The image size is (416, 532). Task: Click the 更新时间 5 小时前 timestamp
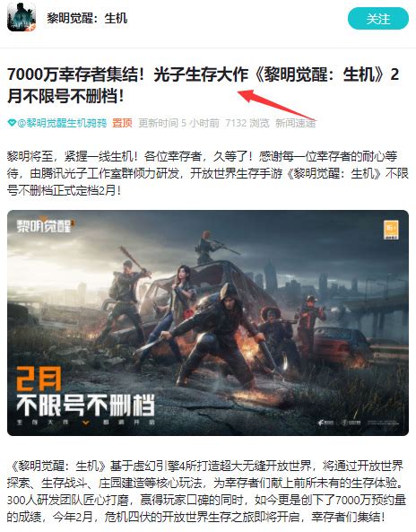pos(178,123)
